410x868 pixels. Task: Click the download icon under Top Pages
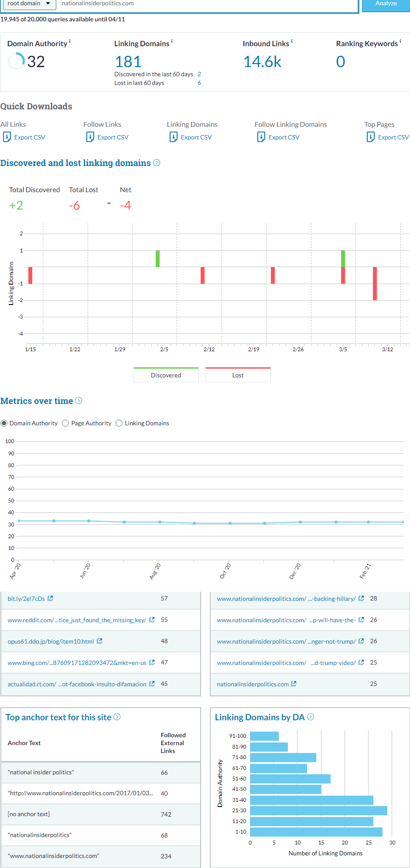pos(371,137)
